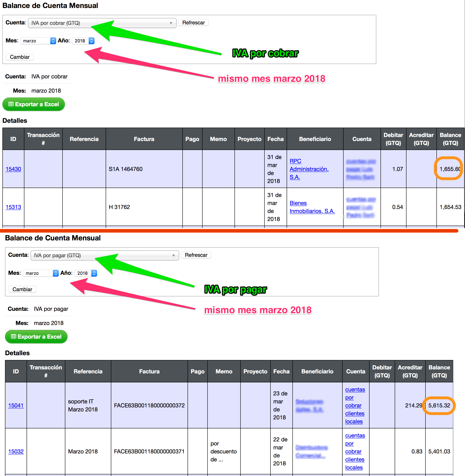This screenshot has width=465, height=476.
Task: Open transaction ID 15430
Action: pos(13,169)
